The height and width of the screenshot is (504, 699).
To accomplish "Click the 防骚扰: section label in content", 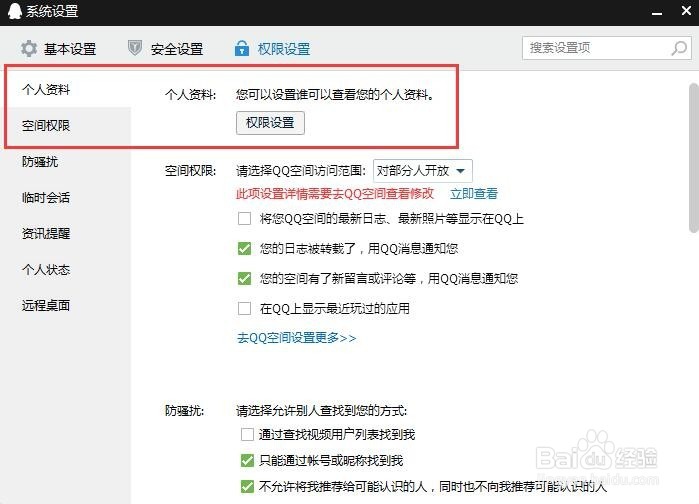I will (x=185, y=410).
